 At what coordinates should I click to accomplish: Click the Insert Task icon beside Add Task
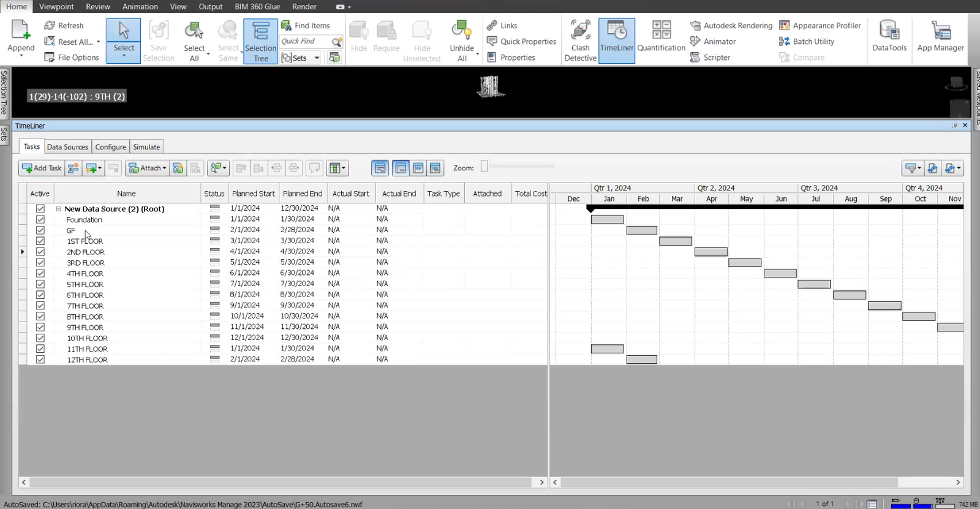(x=73, y=168)
